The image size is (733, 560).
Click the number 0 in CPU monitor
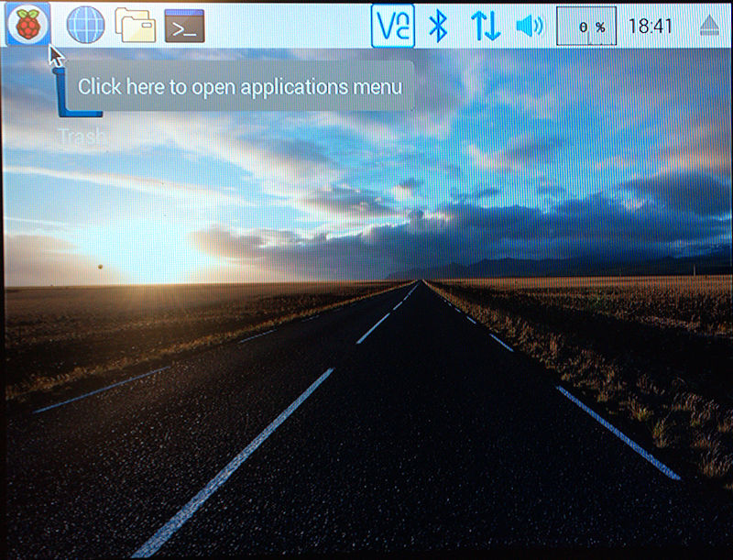tap(584, 27)
